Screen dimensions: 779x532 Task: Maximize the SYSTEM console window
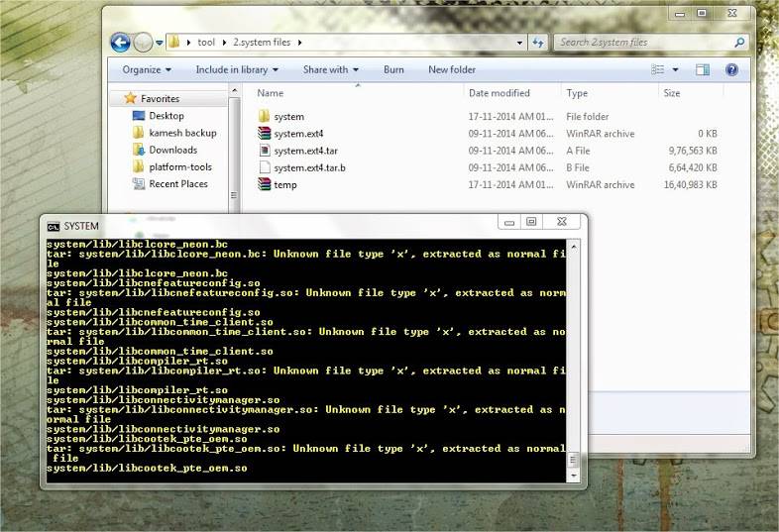531,222
